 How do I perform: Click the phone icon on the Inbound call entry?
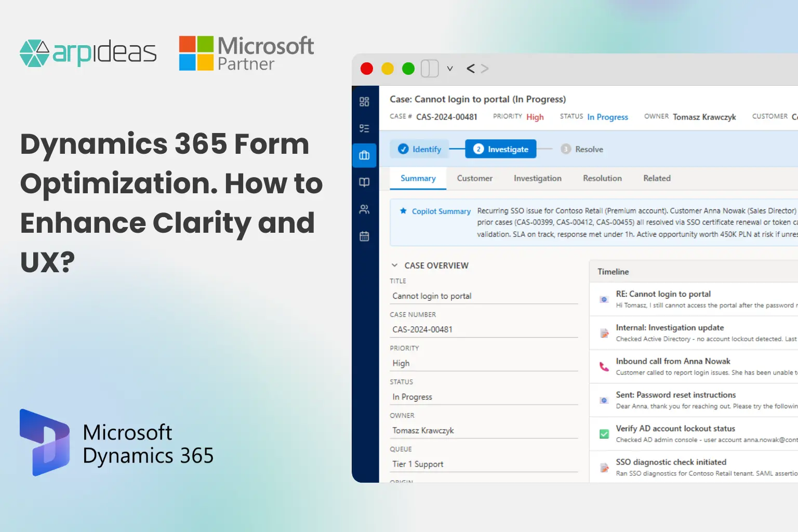604,367
